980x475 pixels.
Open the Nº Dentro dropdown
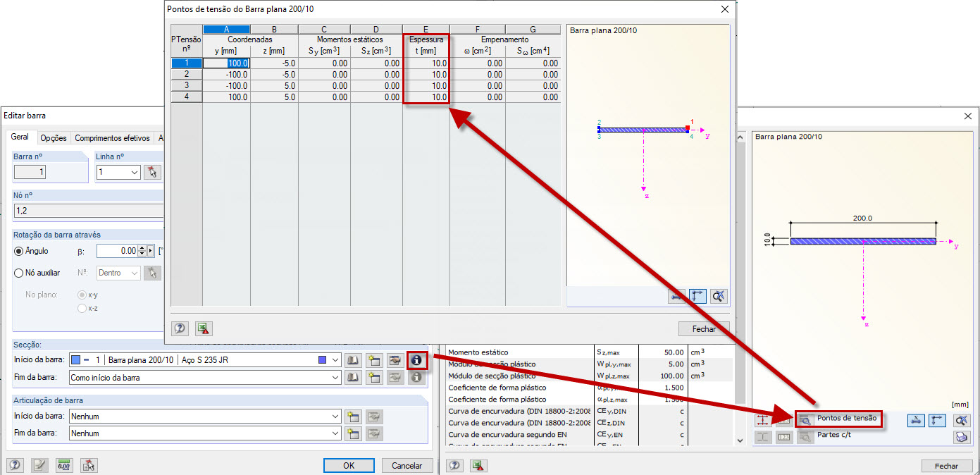[x=135, y=273]
